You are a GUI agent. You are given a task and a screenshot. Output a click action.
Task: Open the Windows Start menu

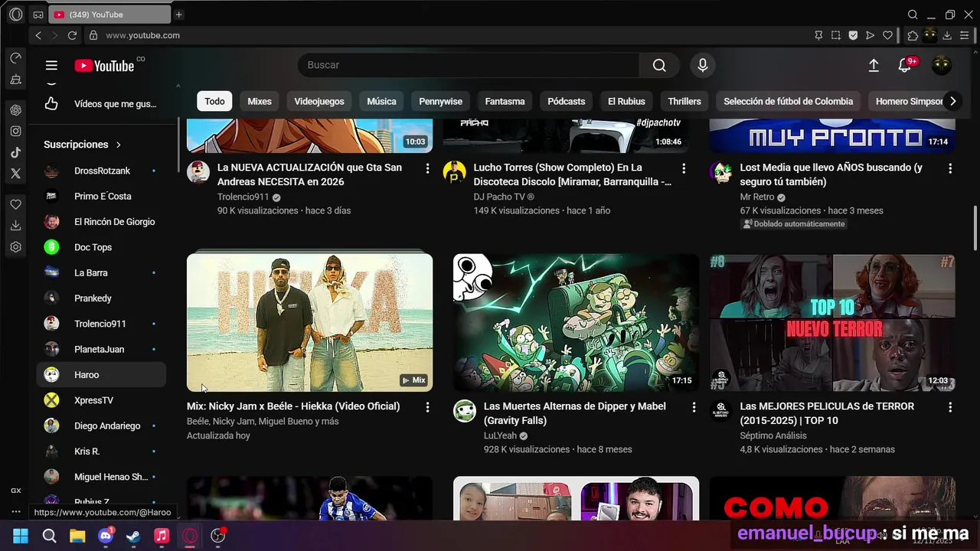coord(21,536)
